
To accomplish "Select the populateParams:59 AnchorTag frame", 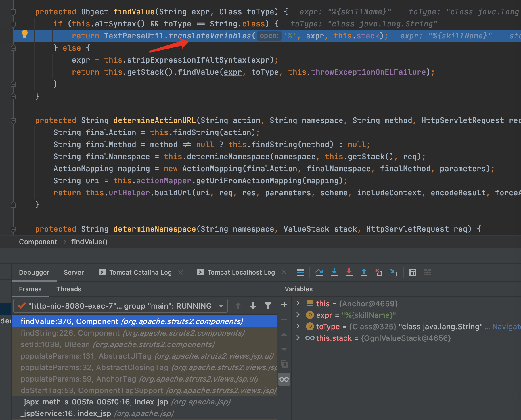I will coord(144,379).
